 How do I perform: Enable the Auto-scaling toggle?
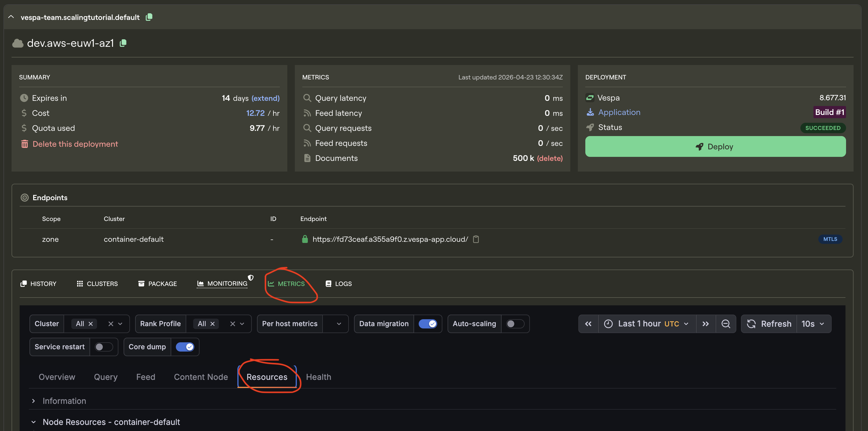pyautogui.click(x=515, y=324)
